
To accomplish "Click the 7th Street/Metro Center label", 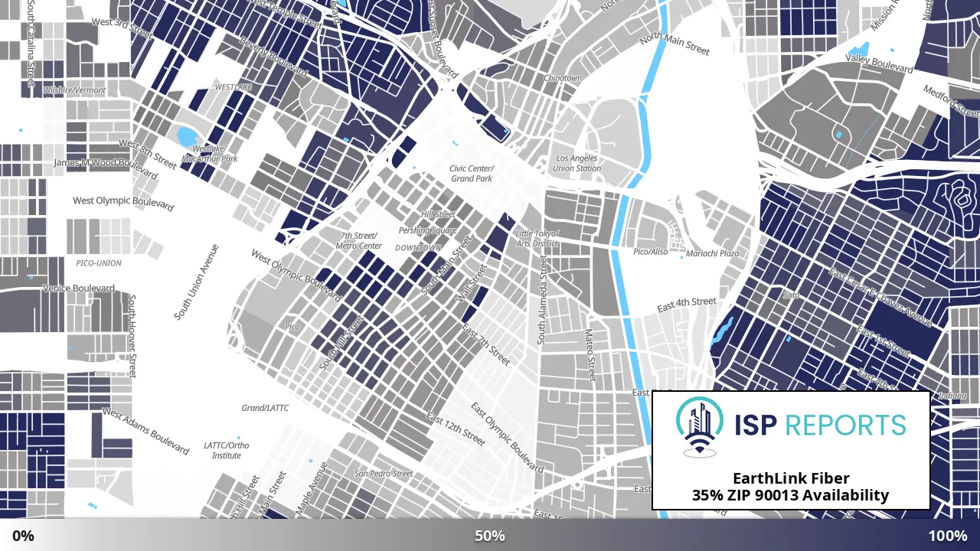I will [x=358, y=241].
